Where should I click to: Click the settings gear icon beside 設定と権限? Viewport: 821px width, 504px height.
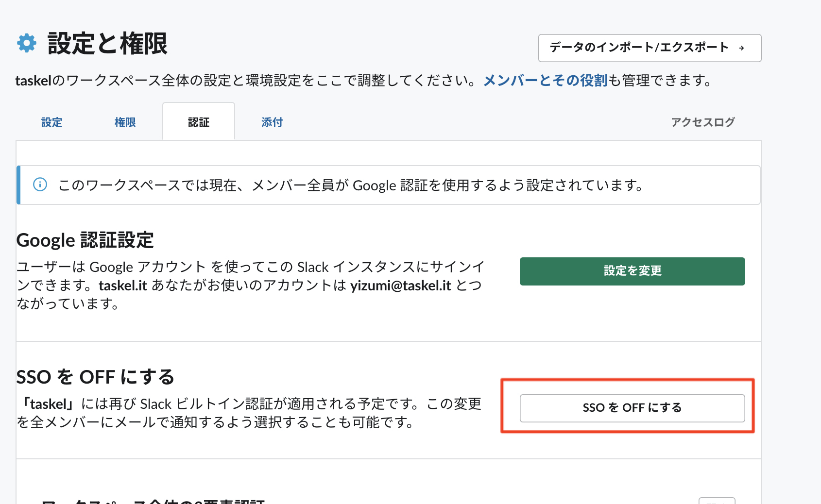point(27,43)
